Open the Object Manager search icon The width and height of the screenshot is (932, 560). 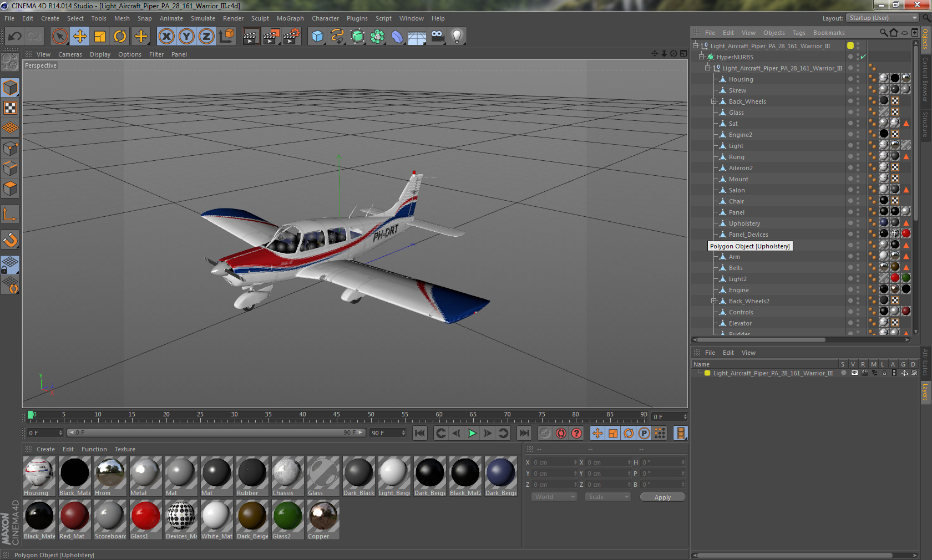[x=883, y=33]
